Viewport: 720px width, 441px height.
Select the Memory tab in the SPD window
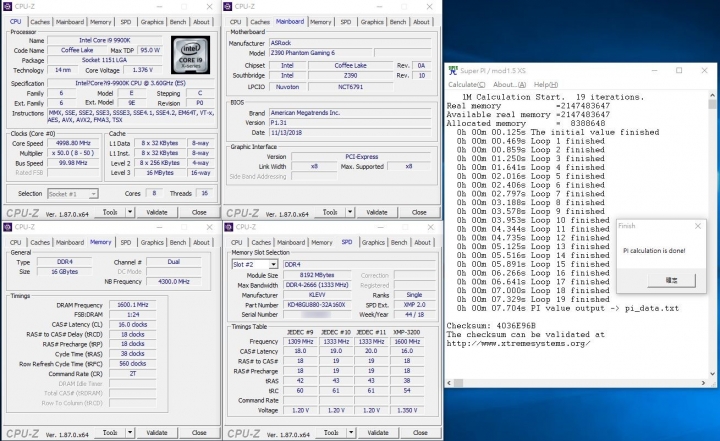click(x=321, y=242)
